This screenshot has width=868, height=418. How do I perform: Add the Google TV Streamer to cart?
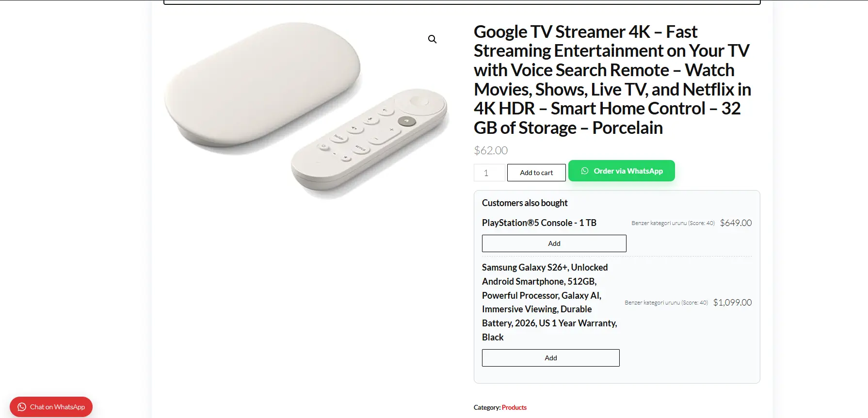tap(536, 173)
